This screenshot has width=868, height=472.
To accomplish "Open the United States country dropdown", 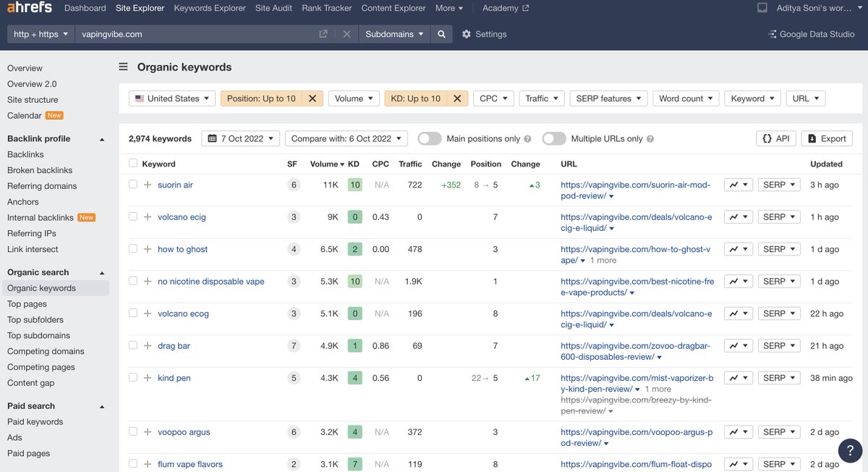I will point(172,98).
